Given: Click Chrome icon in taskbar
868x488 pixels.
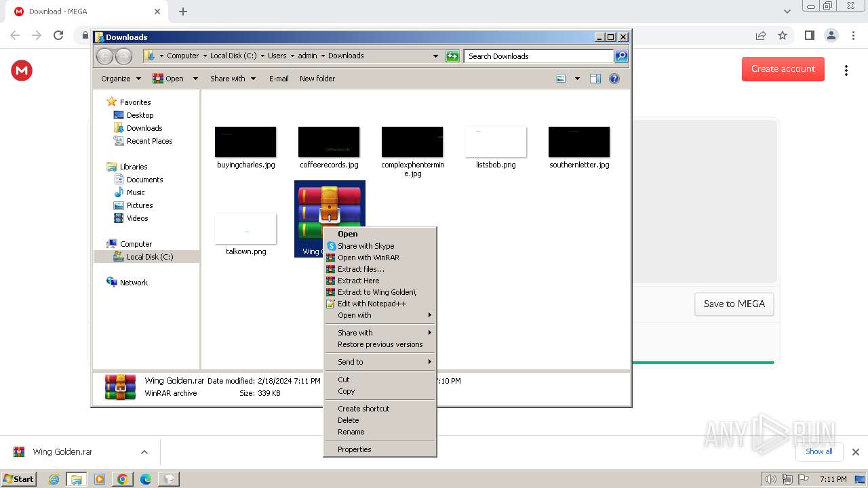Looking at the screenshot, I should tap(122, 479).
